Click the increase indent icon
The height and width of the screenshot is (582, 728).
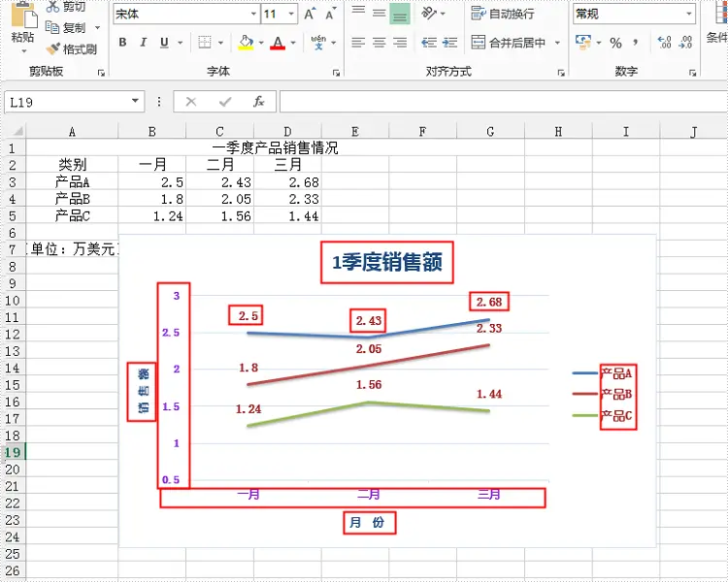click(449, 43)
